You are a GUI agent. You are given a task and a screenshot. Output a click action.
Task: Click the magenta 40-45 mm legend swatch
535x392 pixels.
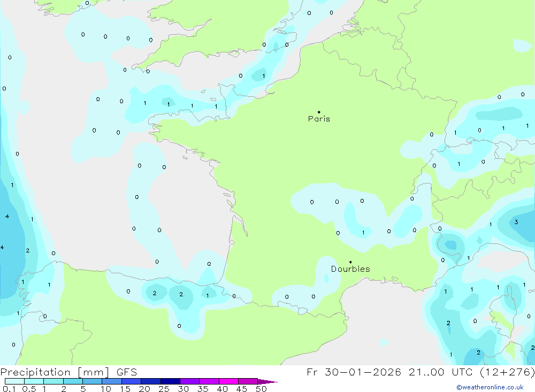pos(228,381)
